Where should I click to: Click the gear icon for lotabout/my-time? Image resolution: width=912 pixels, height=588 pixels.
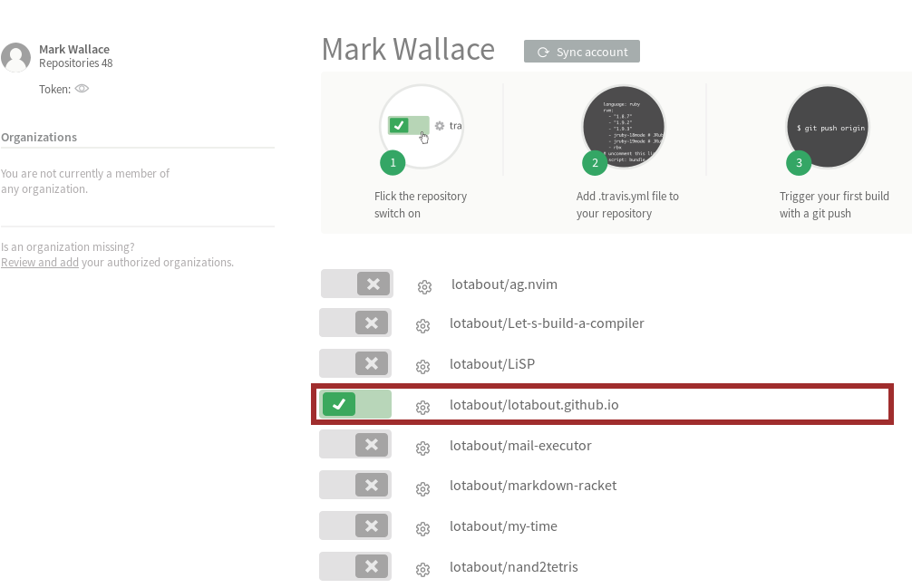(422, 529)
